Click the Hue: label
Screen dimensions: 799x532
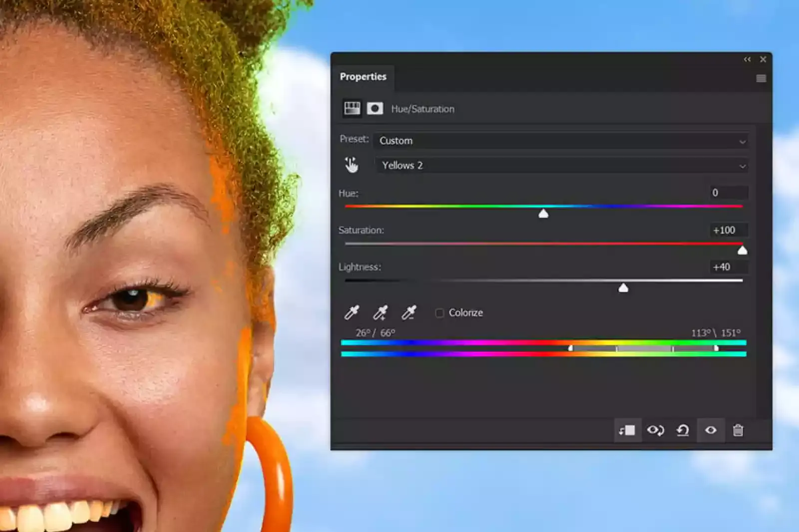pyautogui.click(x=348, y=193)
